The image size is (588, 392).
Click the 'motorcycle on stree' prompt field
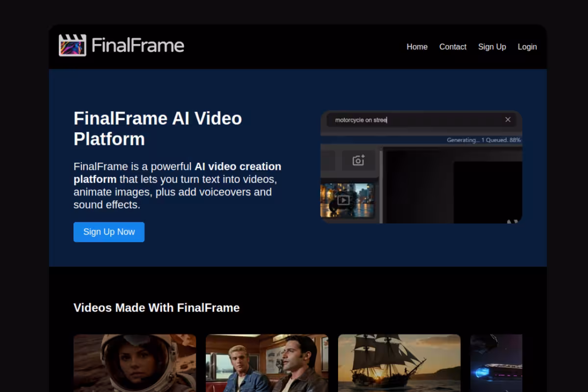(421, 120)
